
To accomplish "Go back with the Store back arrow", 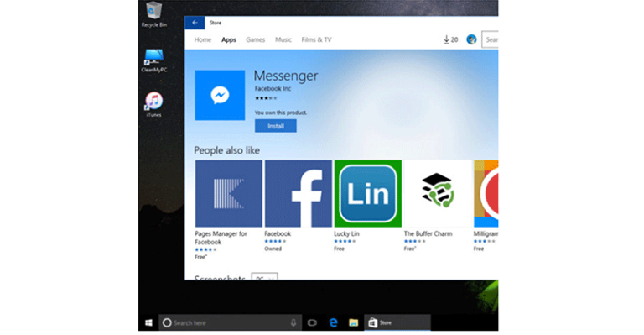I will pos(195,23).
